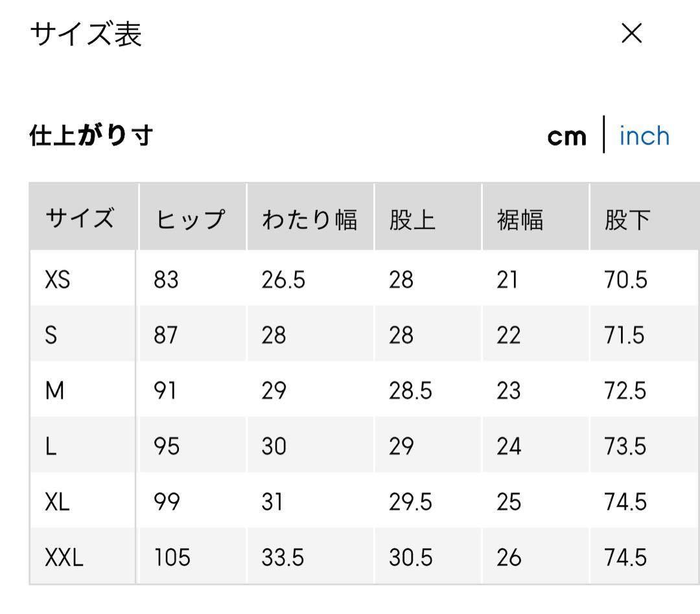The image size is (700, 614).
Task: Select the XXL size row label
Action: (64, 558)
